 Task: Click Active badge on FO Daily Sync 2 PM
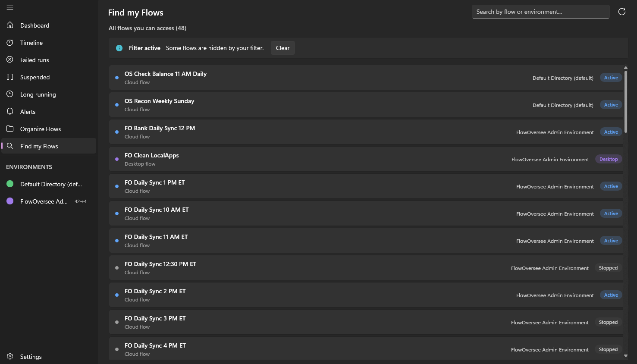tap(611, 295)
